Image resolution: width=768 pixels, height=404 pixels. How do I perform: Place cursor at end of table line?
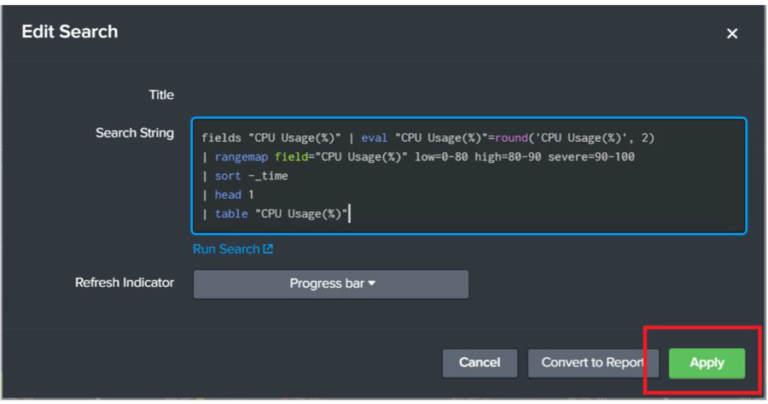pyautogui.click(x=349, y=213)
